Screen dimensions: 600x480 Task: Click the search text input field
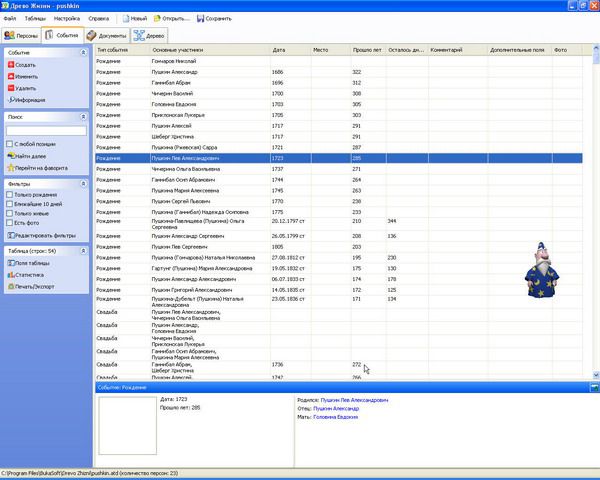click(45, 131)
